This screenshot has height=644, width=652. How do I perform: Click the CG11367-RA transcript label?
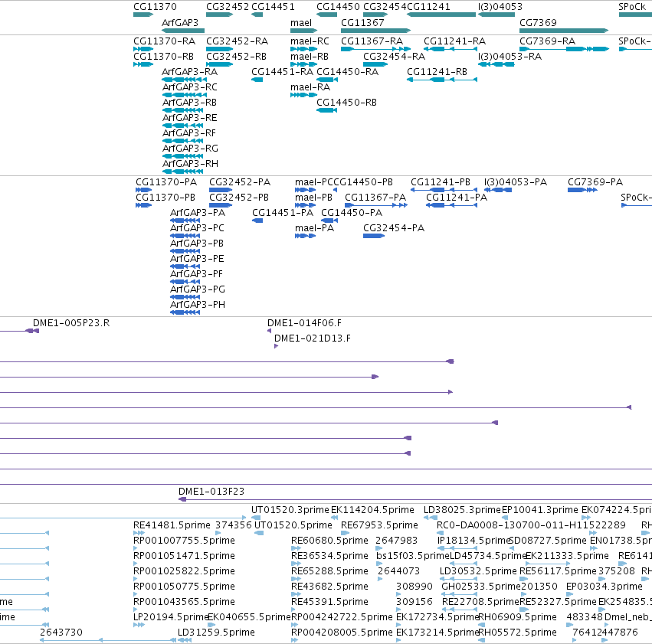(x=372, y=41)
